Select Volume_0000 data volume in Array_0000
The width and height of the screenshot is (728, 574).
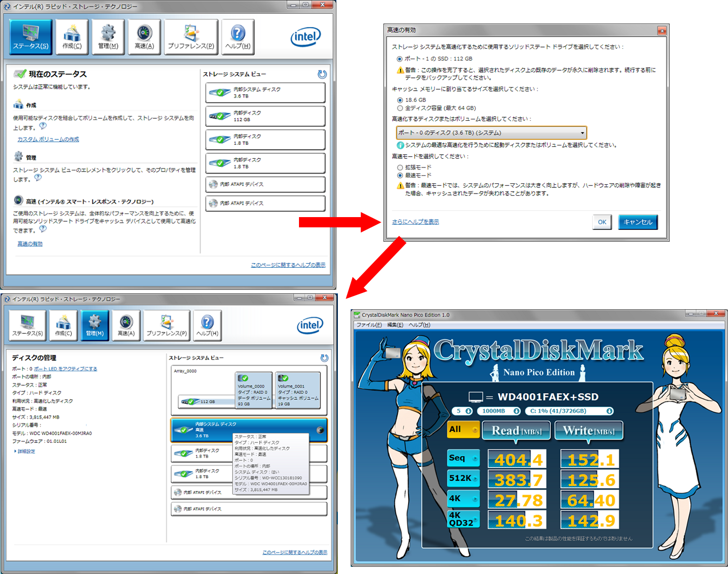tap(253, 390)
